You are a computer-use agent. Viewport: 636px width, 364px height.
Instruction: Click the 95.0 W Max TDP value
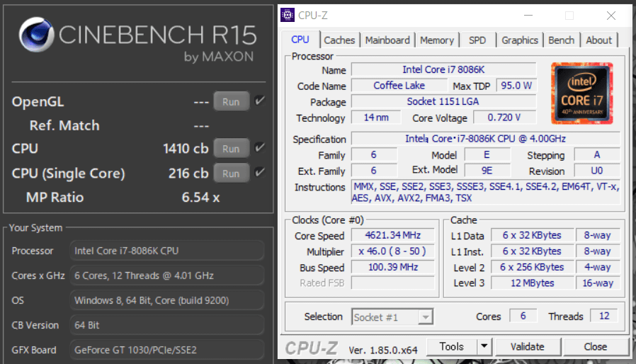516,86
